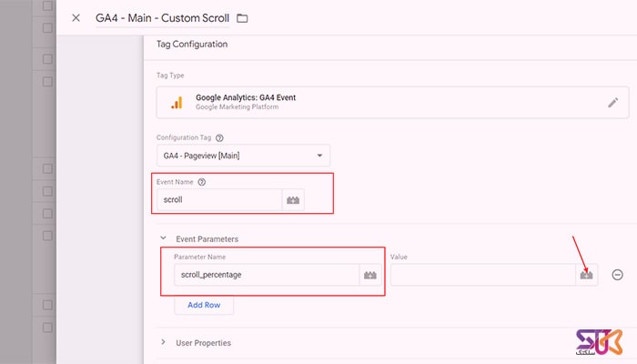Screen dimensions: 637x364
Task: Open Configuration Tag help icon
Action: 219,137
